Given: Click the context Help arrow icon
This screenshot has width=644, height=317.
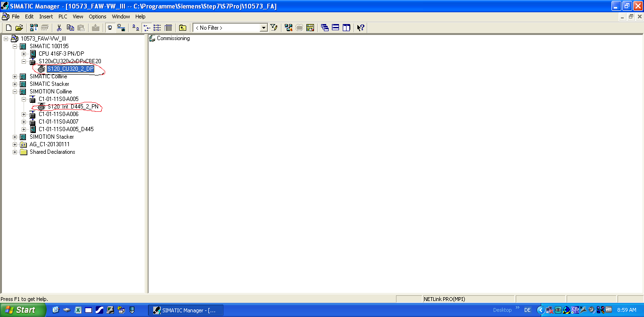Looking at the screenshot, I should 361,28.
